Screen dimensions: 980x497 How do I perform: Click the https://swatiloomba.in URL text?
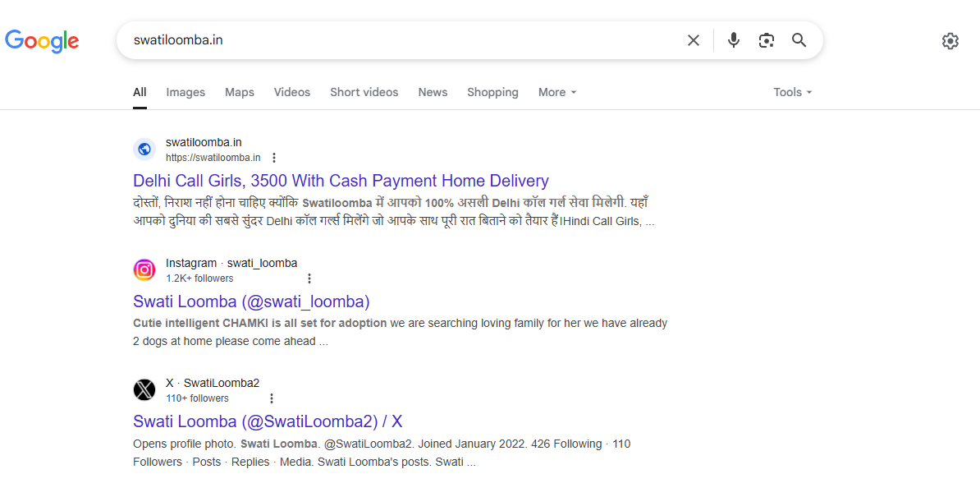(213, 159)
